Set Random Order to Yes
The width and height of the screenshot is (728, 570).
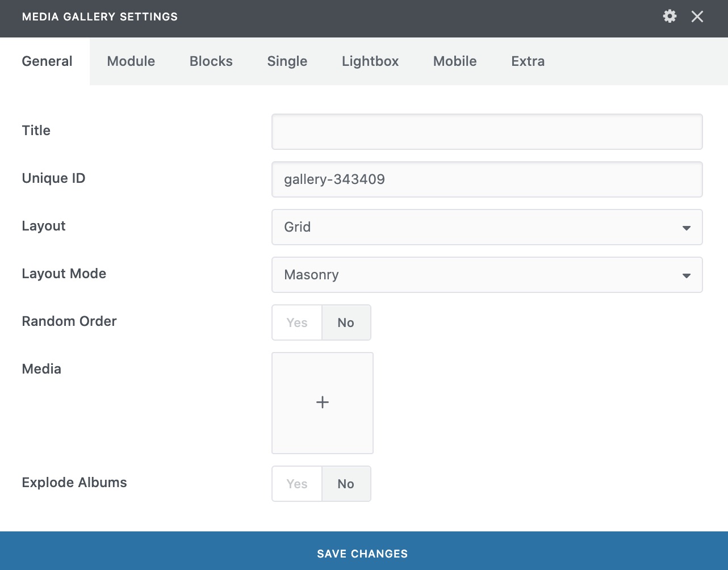[x=297, y=322]
